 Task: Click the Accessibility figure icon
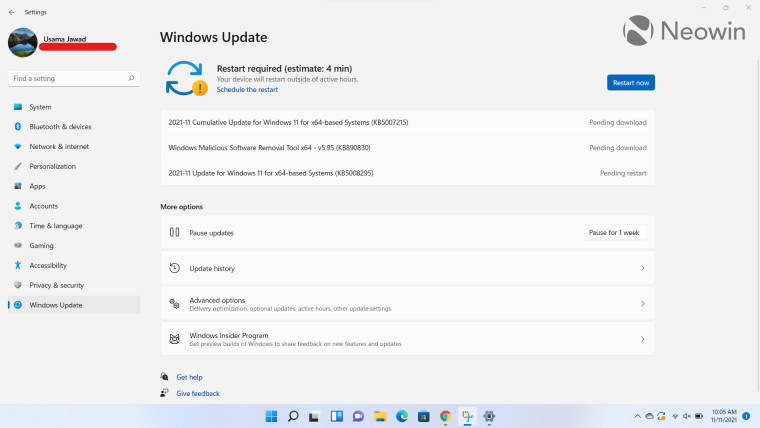(18, 265)
